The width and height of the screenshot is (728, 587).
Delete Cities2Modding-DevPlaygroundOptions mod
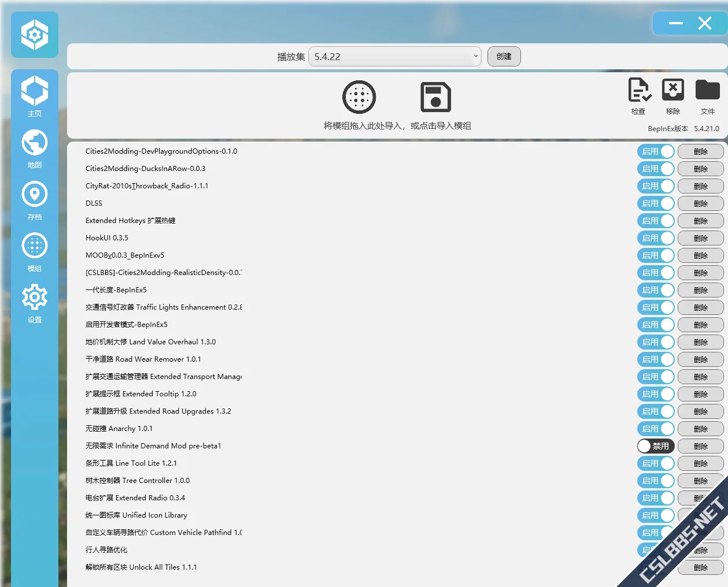click(701, 151)
